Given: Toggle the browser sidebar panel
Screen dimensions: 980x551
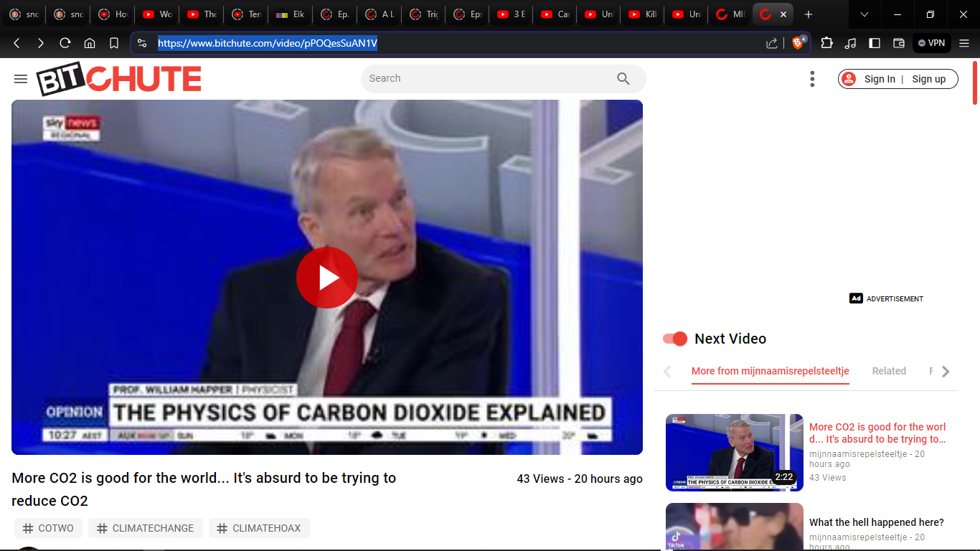Looking at the screenshot, I should coord(875,43).
